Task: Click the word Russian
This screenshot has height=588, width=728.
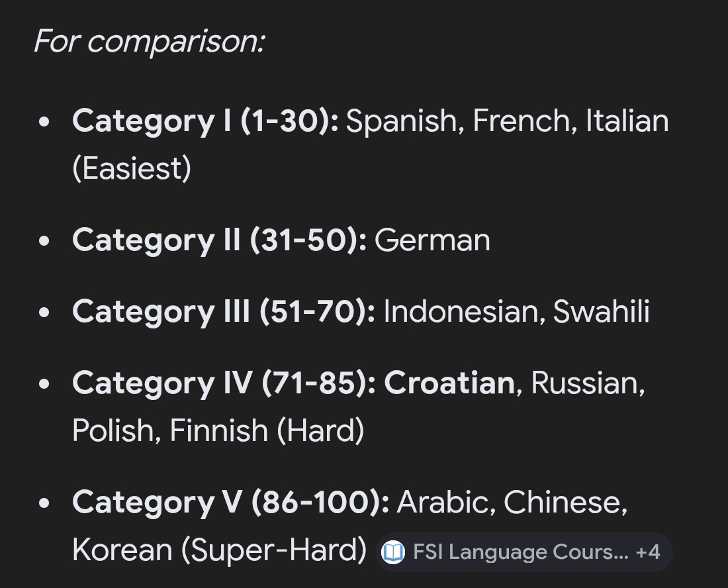Action: tap(586, 383)
